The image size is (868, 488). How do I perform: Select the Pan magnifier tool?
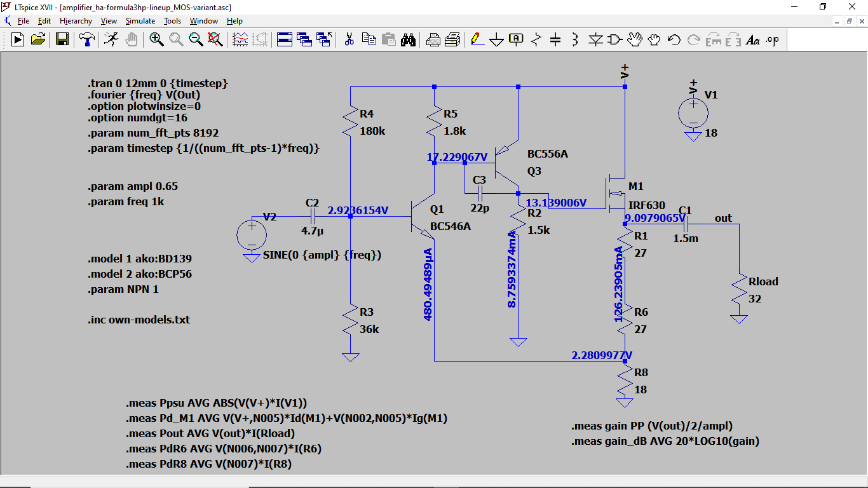[x=176, y=39]
